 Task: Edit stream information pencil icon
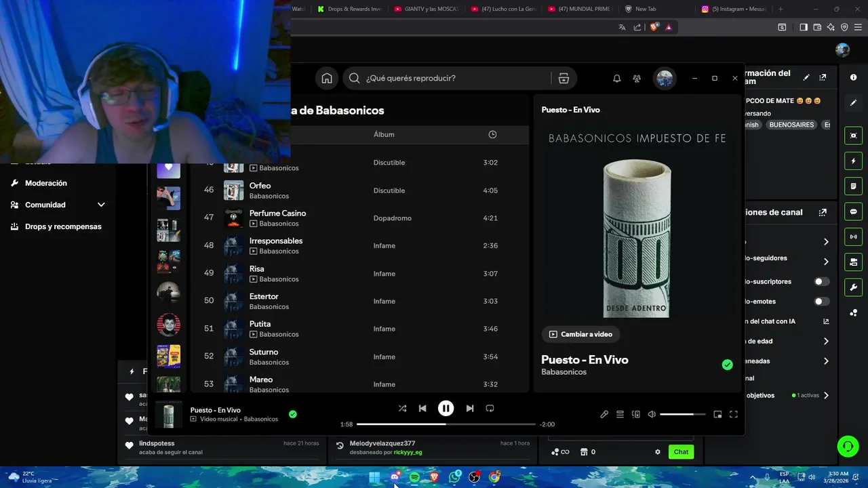pyautogui.click(x=806, y=77)
